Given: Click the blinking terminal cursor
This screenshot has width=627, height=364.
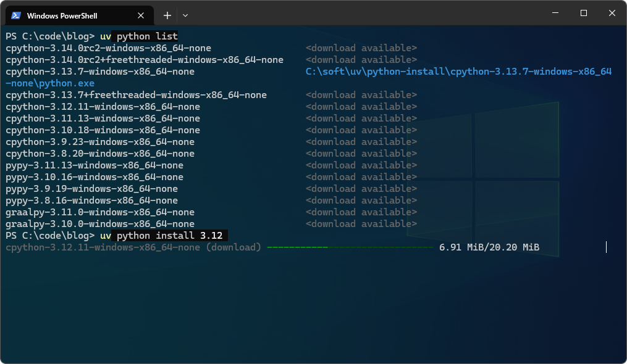Looking at the screenshot, I should point(606,247).
